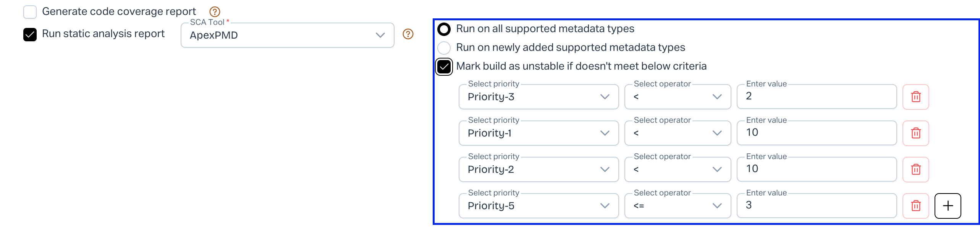
Task: Enable Generate code coverage report checkbox
Action: tap(30, 12)
